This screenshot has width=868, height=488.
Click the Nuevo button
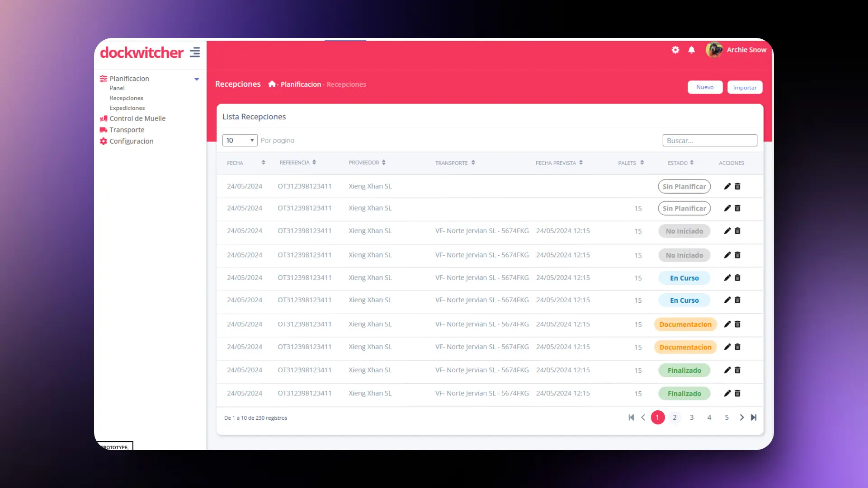pyautogui.click(x=705, y=87)
